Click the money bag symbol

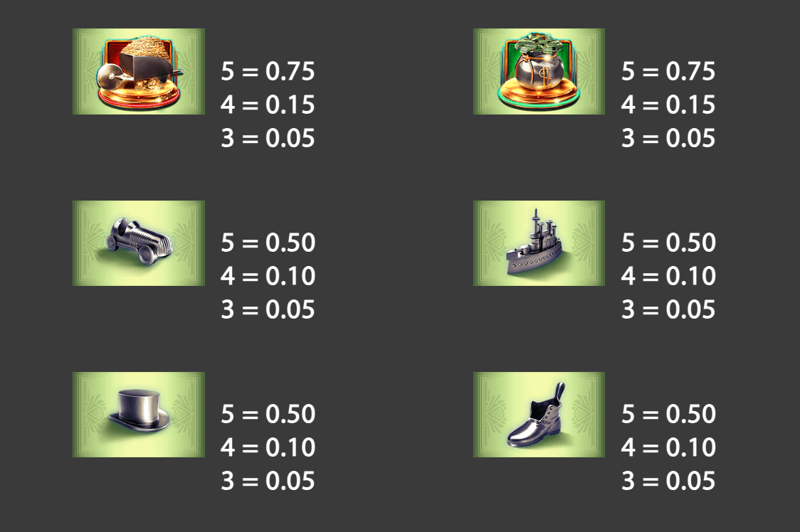(540, 71)
